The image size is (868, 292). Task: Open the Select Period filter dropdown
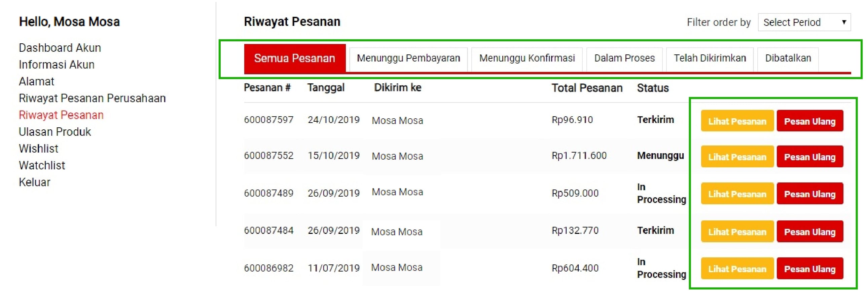pos(804,23)
